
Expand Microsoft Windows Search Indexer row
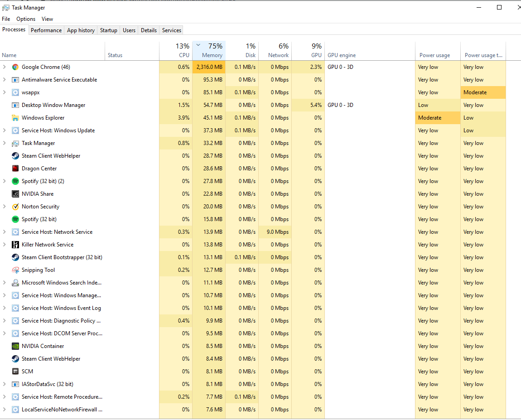(5, 282)
